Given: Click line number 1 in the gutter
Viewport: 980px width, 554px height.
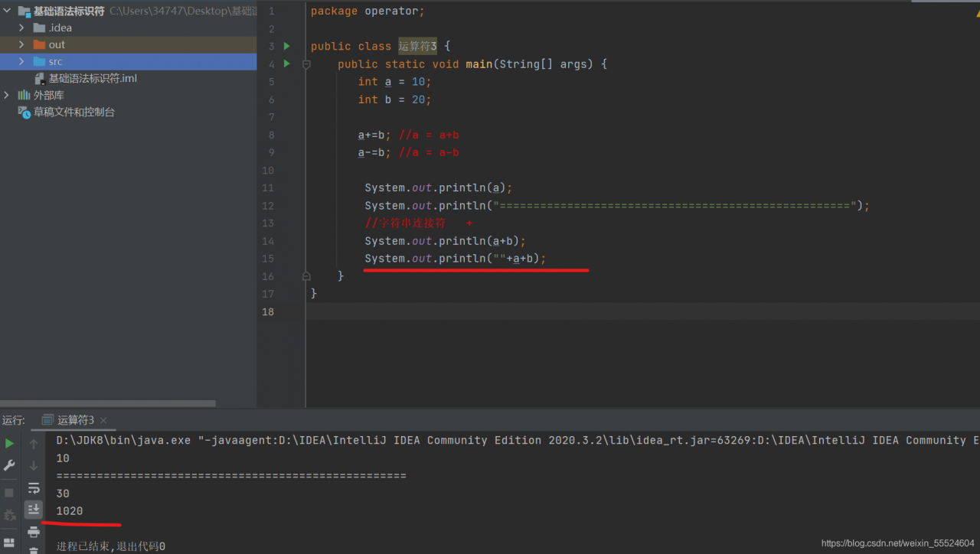Looking at the screenshot, I should (271, 11).
